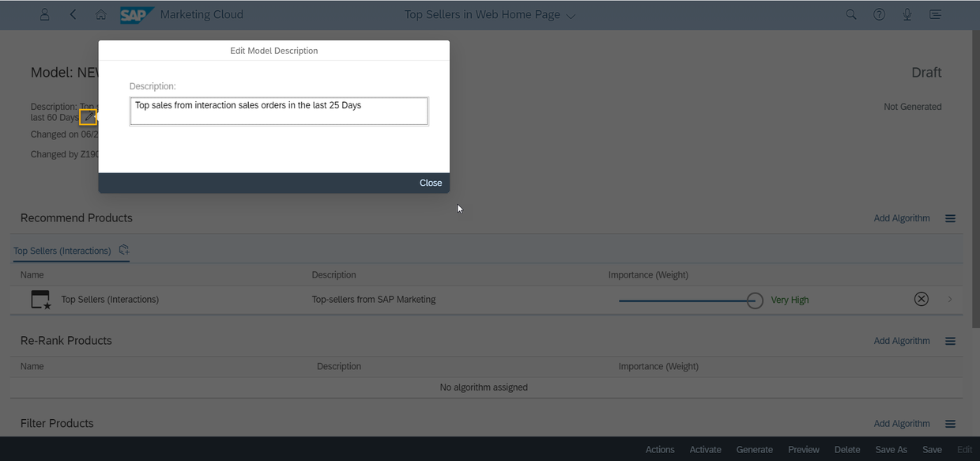The image size is (980, 461).
Task: Activate the microphone voice input icon
Action: [x=907, y=14]
